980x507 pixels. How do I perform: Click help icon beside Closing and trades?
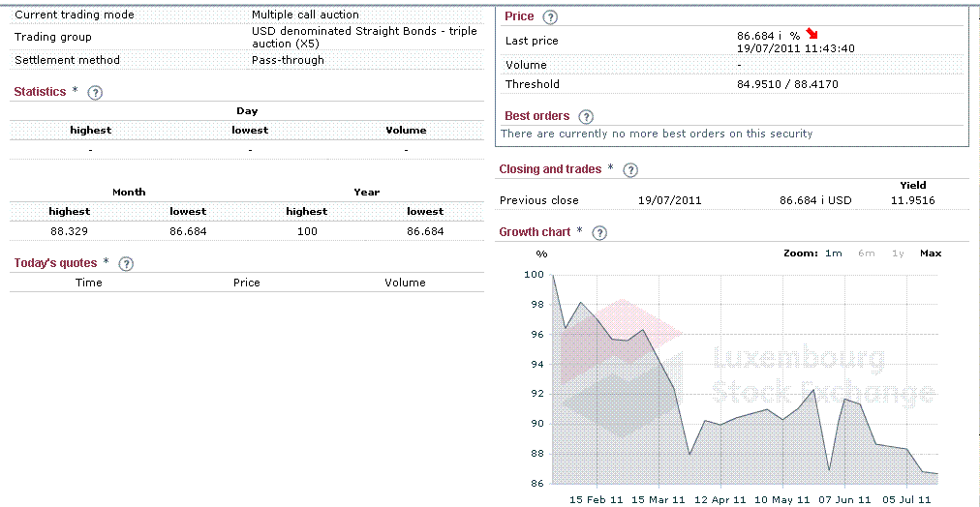point(630,170)
